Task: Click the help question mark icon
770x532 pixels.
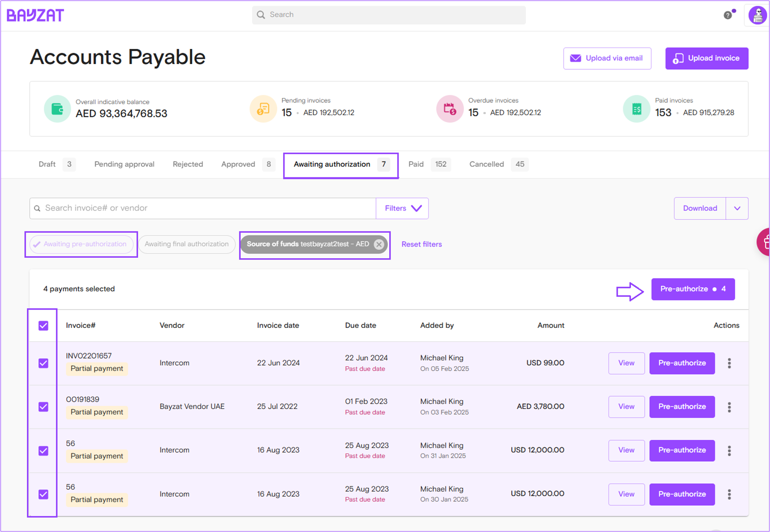Action: (x=728, y=15)
